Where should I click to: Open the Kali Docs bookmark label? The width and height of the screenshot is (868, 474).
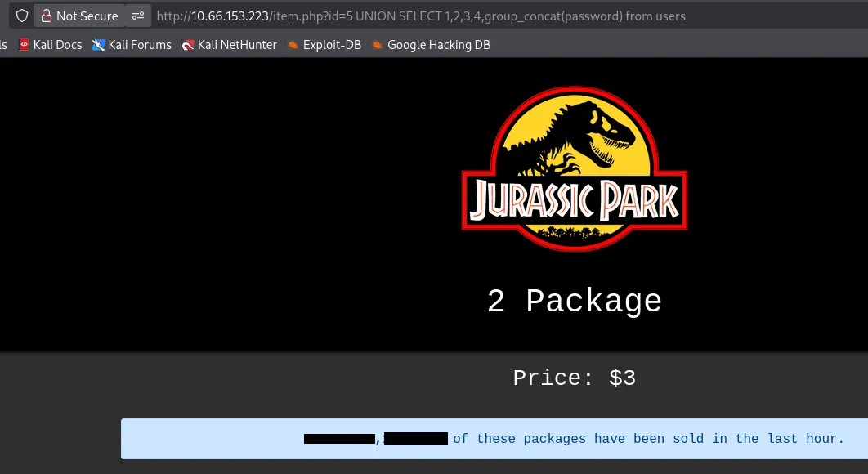pyautogui.click(x=57, y=45)
